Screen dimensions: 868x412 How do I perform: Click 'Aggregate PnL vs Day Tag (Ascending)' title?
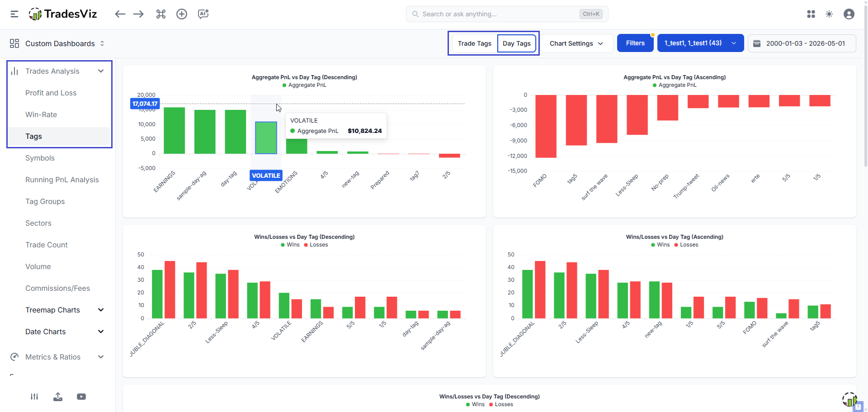coord(675,77)
